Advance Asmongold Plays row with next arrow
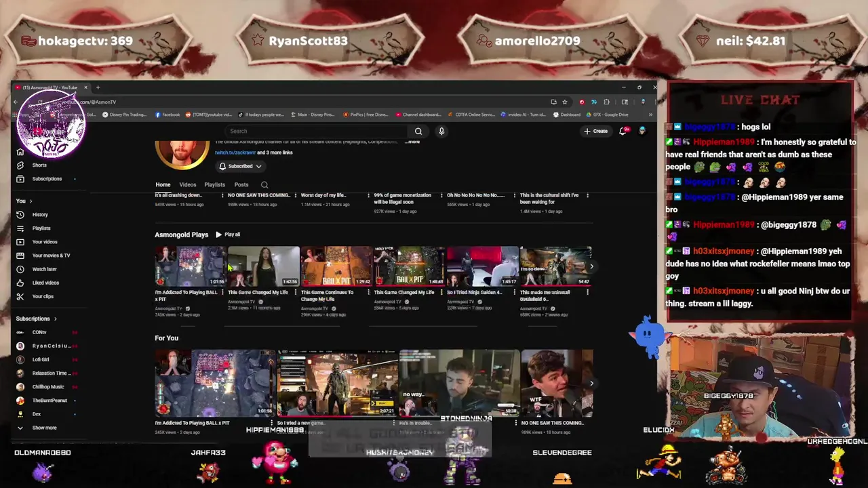The image size is (868, 488). (591, 266)
